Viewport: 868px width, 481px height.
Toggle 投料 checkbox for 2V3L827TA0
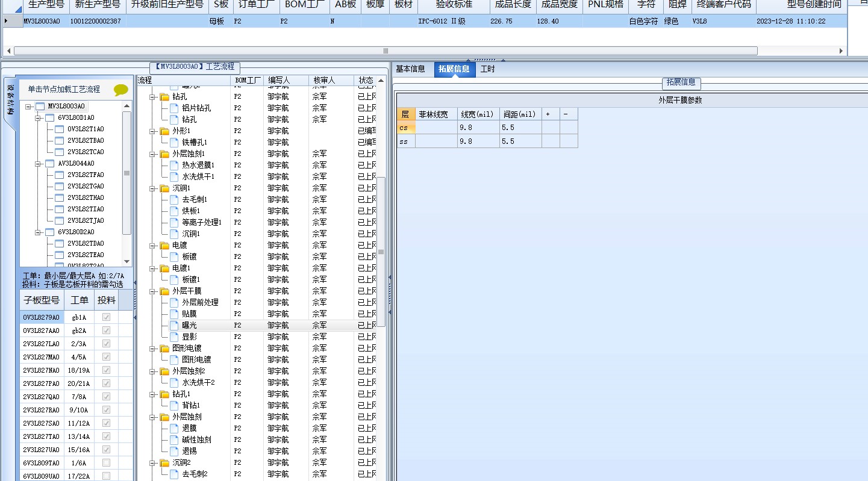106,436
